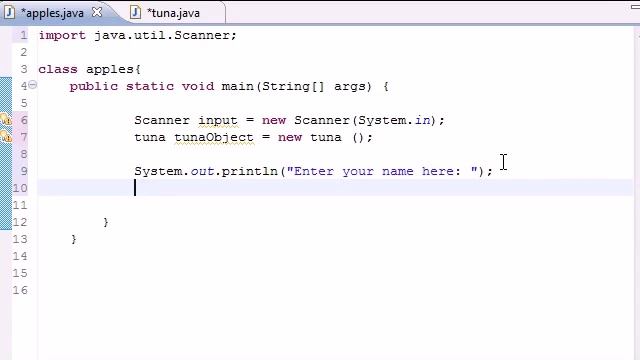Image resolution: width=640 pixels, height=360 pixels.
Task: Click the class name 'apples{' on line 3
Action: click(113, 70)
